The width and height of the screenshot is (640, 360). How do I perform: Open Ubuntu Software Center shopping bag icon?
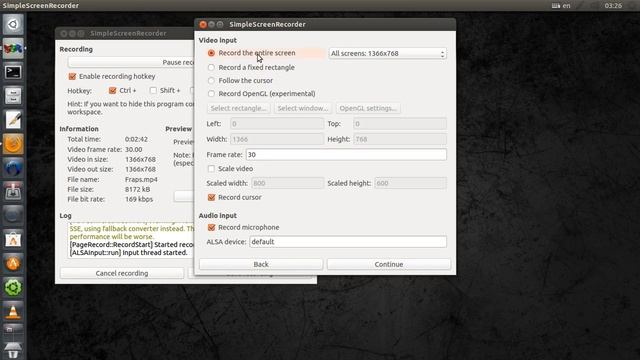tap(13, 240)
